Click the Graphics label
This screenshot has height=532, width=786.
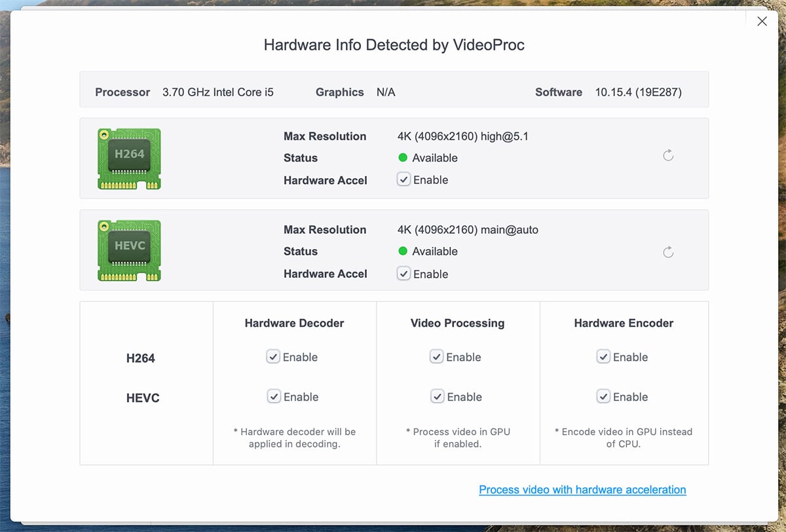339,92
